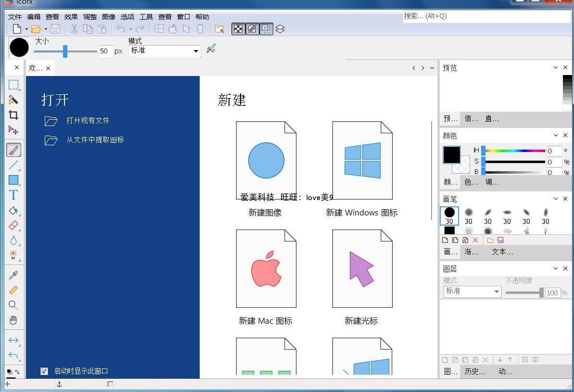Viewport: 574px width, 392px height.
Task: Select the ruler measure tool
Action: (13, 290)
